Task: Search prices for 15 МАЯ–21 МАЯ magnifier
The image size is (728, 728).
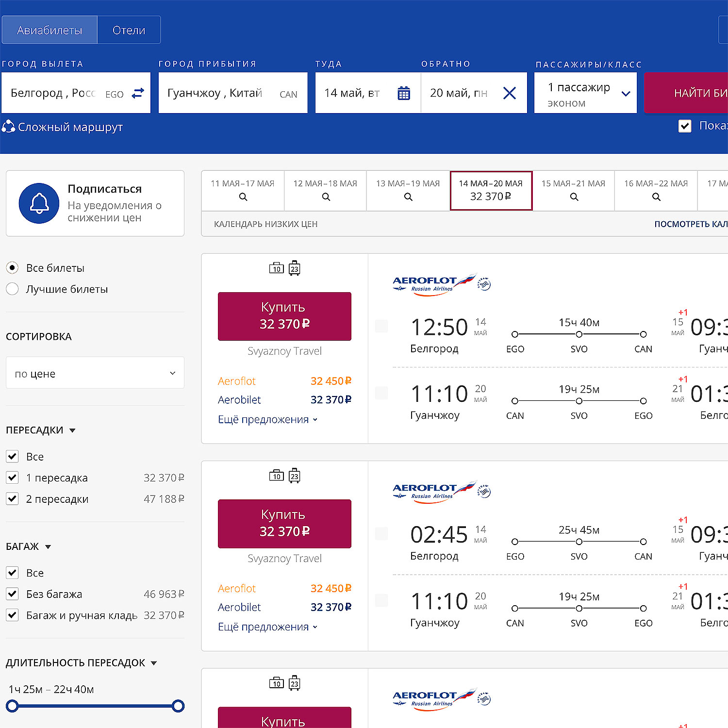Action: pos(574,197)
